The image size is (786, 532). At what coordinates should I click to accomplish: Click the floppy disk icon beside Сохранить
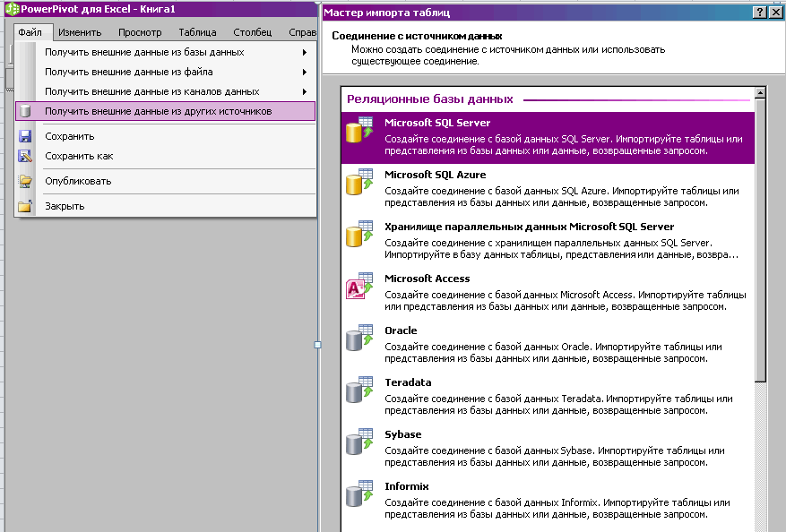(25, 136)
